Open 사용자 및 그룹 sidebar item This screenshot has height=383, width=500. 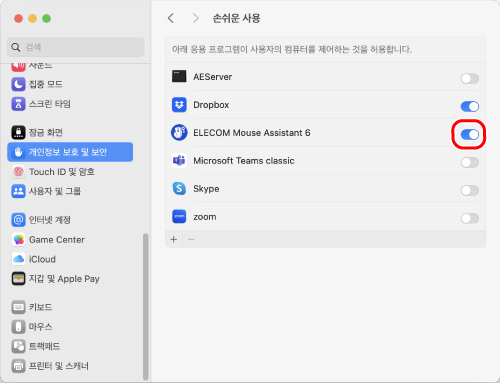pyautogui.click(x=55, y=191)
